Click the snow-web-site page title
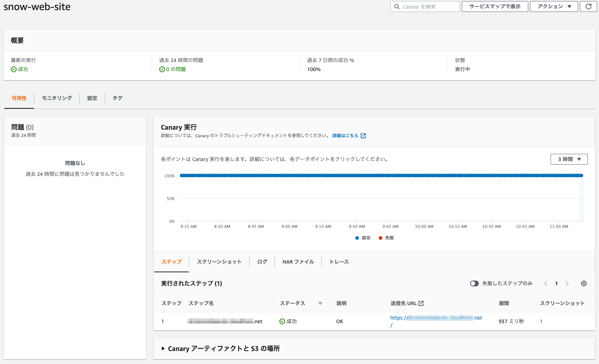The height and width of the screenshot is (364, 599). pos(37,7)
